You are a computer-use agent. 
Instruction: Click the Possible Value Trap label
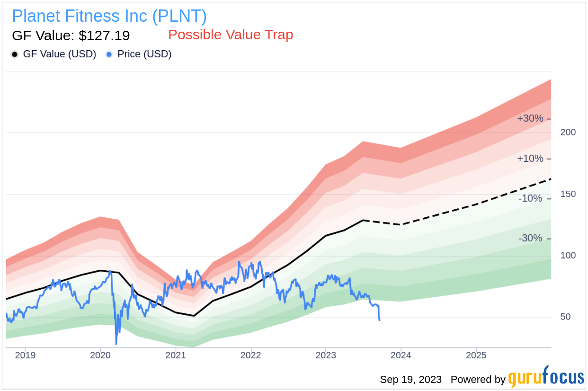[231, 35]
